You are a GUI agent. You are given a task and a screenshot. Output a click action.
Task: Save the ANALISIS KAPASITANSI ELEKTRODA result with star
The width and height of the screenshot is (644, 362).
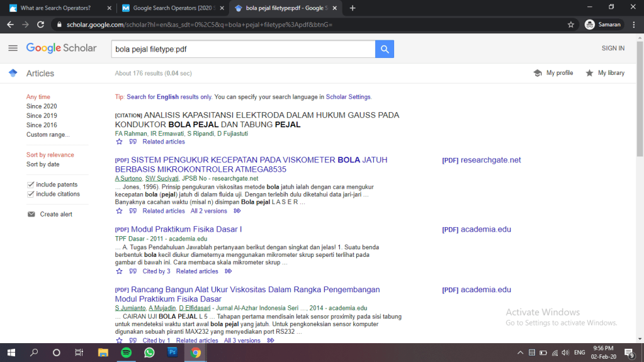(119, 142)
